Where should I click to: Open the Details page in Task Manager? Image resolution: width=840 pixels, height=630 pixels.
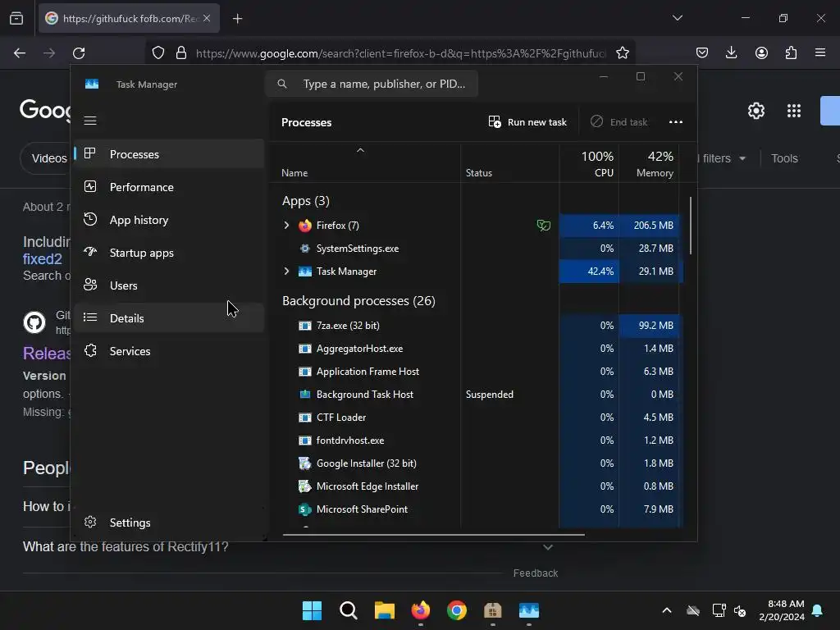point(169,318)
